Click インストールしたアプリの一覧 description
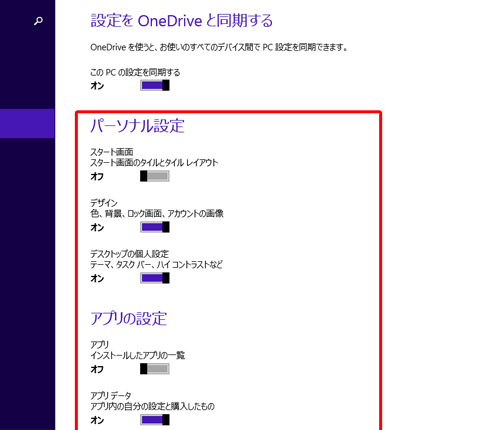 click(138, 355)
